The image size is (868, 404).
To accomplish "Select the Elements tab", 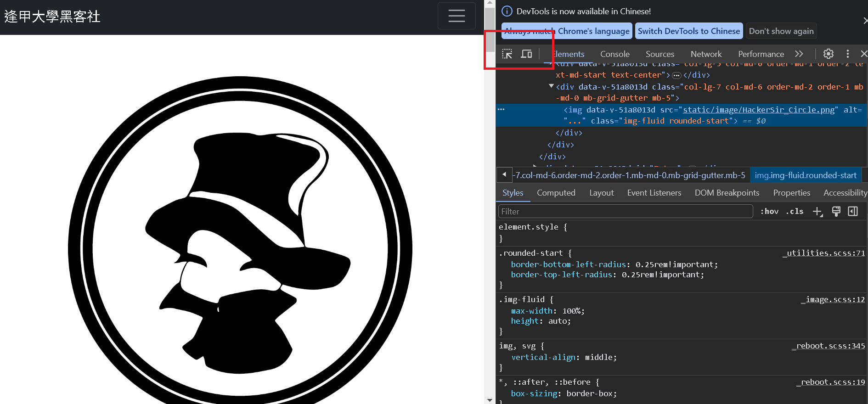I will tap(569, 54).
